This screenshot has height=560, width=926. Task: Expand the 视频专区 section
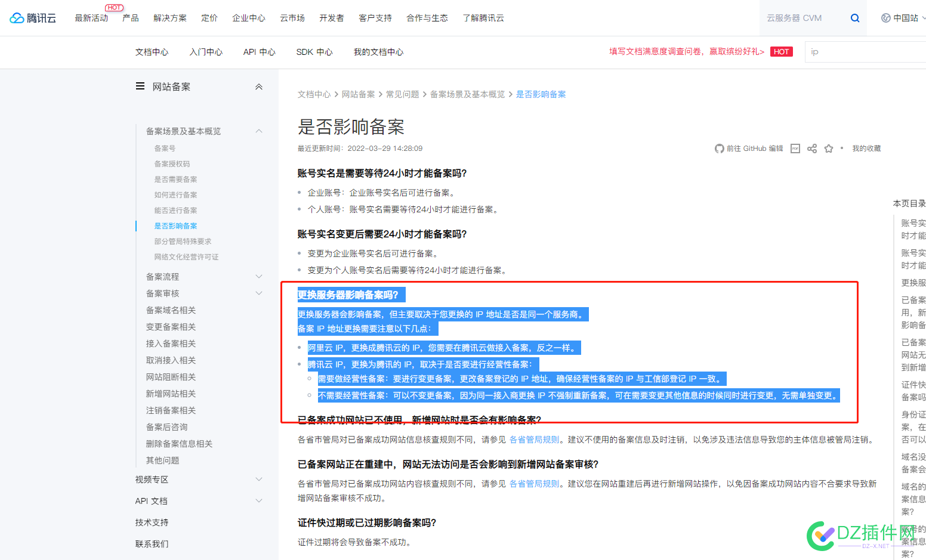point(259,479)
